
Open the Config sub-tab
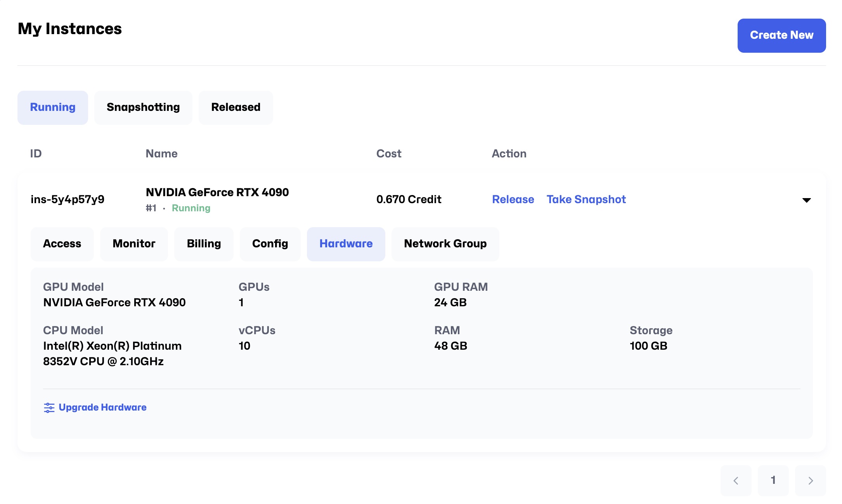pos(270,244)
